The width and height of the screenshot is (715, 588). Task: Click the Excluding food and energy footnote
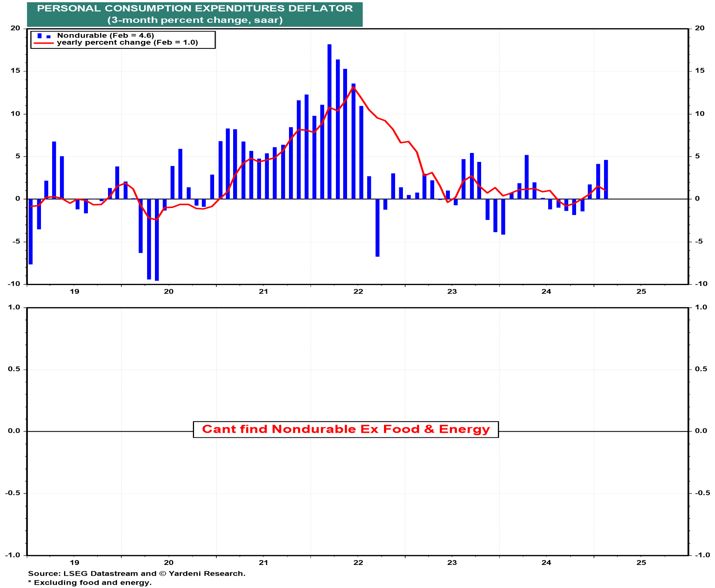[90, 582]
